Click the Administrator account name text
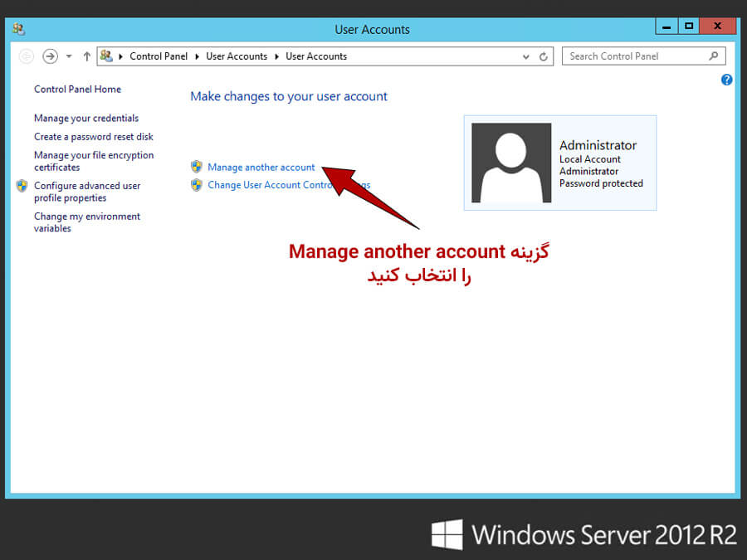The image size is (747, 560). click(598, 144)
